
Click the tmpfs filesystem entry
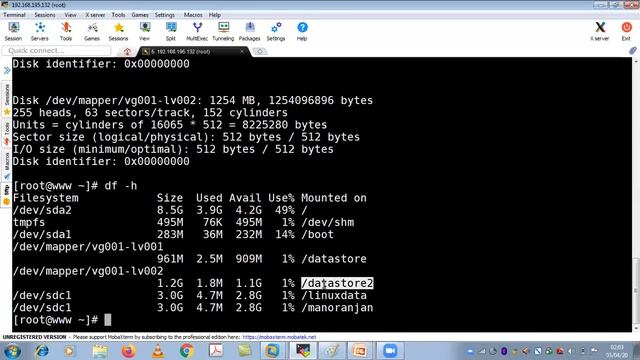[29, 222]
